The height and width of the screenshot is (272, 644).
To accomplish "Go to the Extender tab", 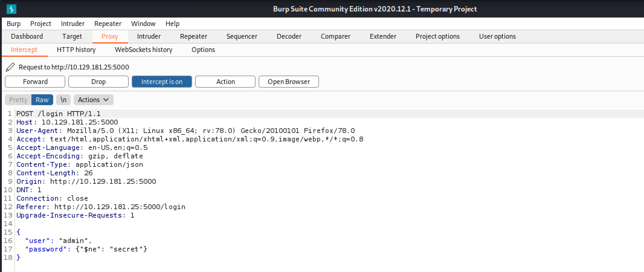I will [x=383, y=36].
